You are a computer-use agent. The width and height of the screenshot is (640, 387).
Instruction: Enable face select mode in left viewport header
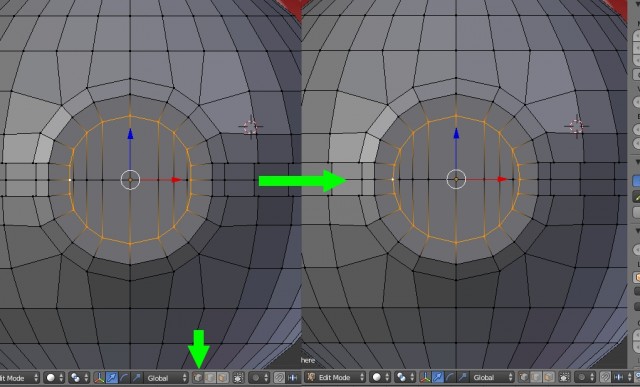(222, 378)
